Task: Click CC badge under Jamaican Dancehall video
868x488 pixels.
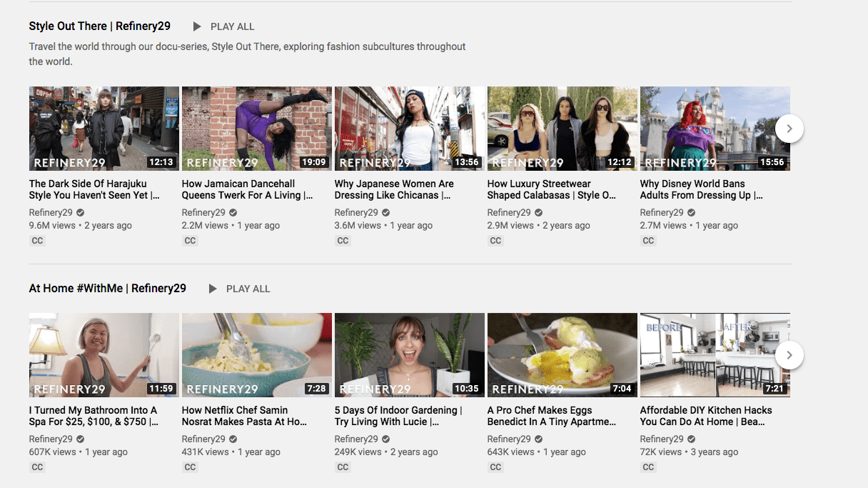Action: point(191,241)
